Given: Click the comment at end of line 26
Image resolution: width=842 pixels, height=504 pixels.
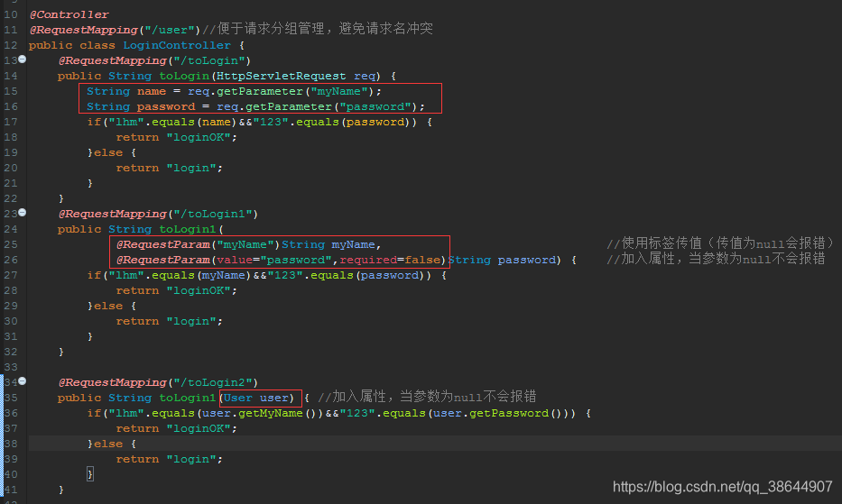Looking at the screenshot, I should pyautogui.click(x=716, y=259).
